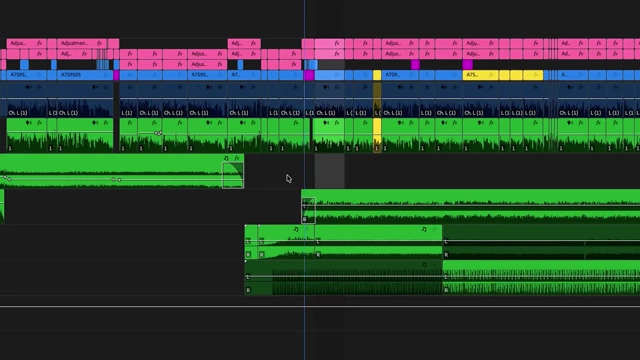The width and height of the screenshot is (640, 360).
Task: Click the keyframe pair at left edge of first music clip
Action: (7, 178)
